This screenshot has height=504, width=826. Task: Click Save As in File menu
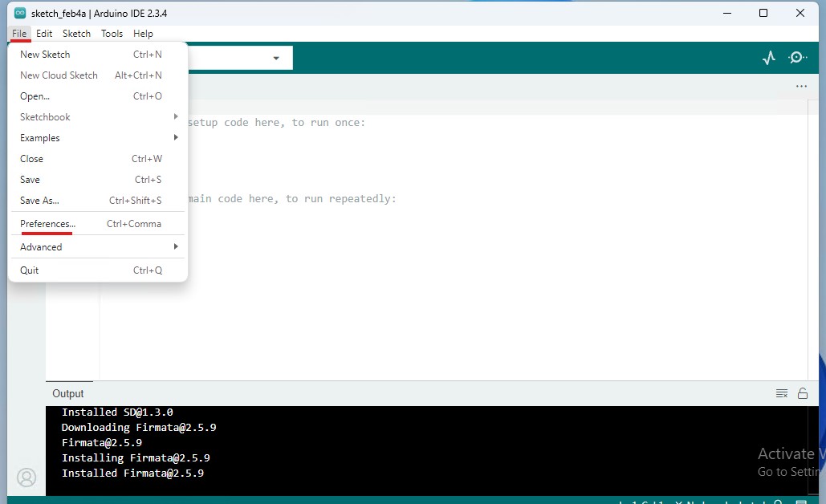coord(39,201)
